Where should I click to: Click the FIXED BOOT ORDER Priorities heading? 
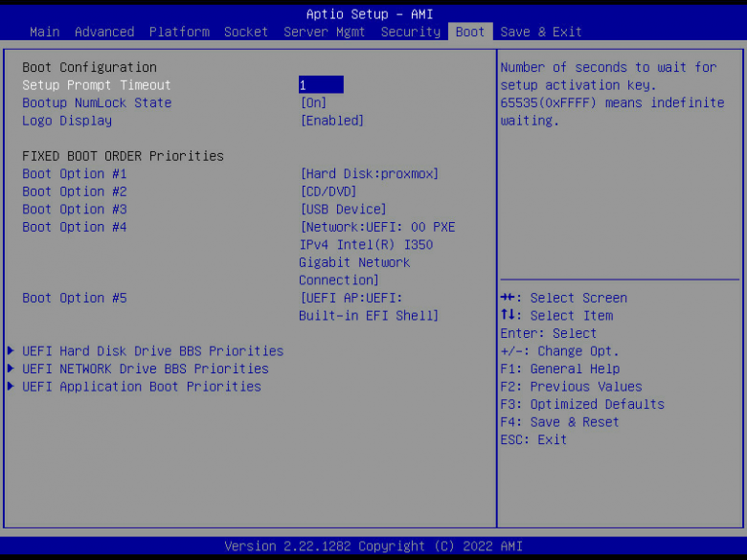pos(123,156)
